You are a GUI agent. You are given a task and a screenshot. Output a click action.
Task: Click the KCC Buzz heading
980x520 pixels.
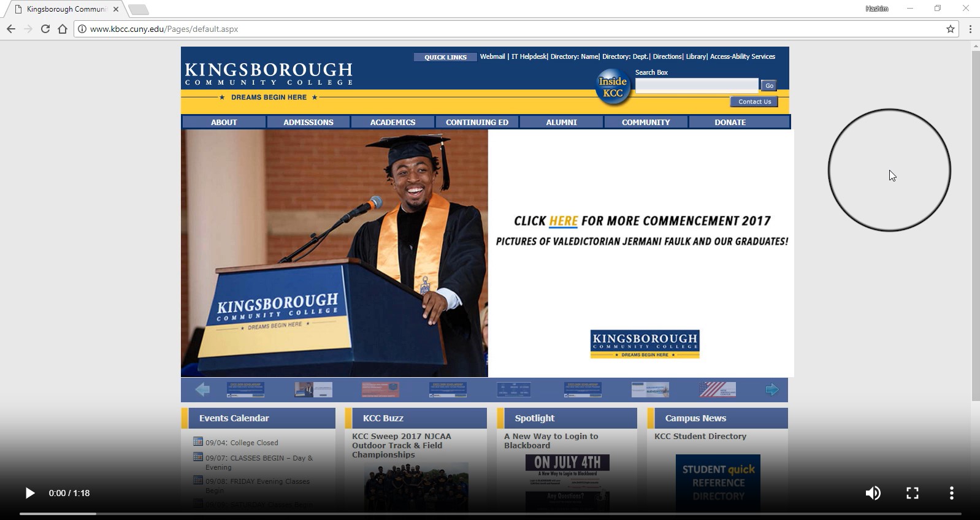click(x=383, y=418)
